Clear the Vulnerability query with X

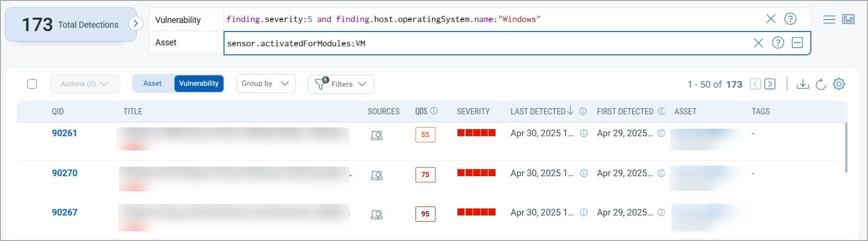coord(771,19)
